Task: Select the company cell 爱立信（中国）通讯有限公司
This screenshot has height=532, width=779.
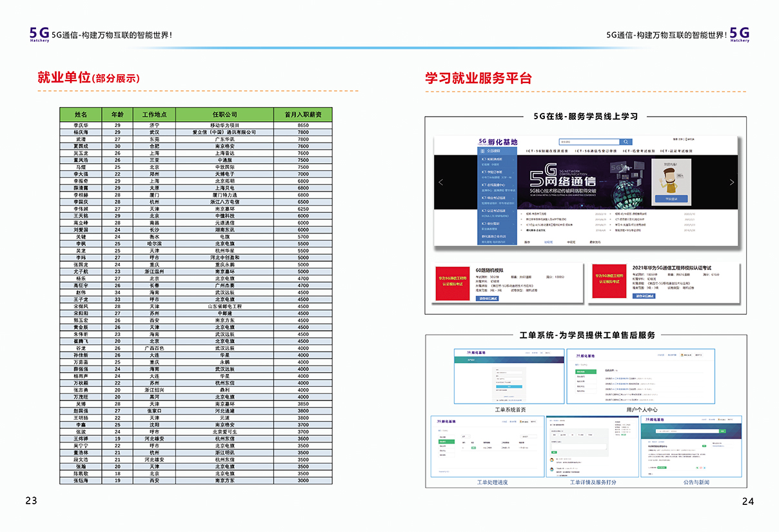Action: [x=225, y=132]
